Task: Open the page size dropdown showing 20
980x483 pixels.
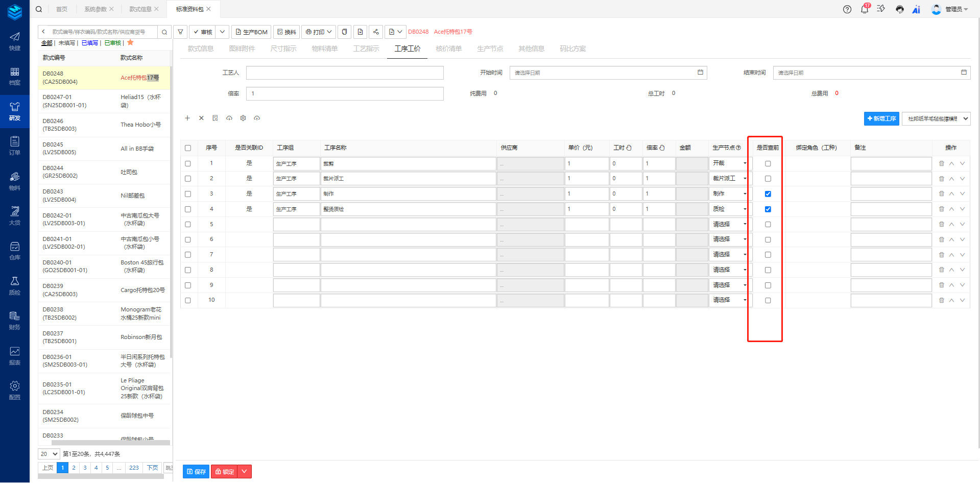Action: [49, 454]
